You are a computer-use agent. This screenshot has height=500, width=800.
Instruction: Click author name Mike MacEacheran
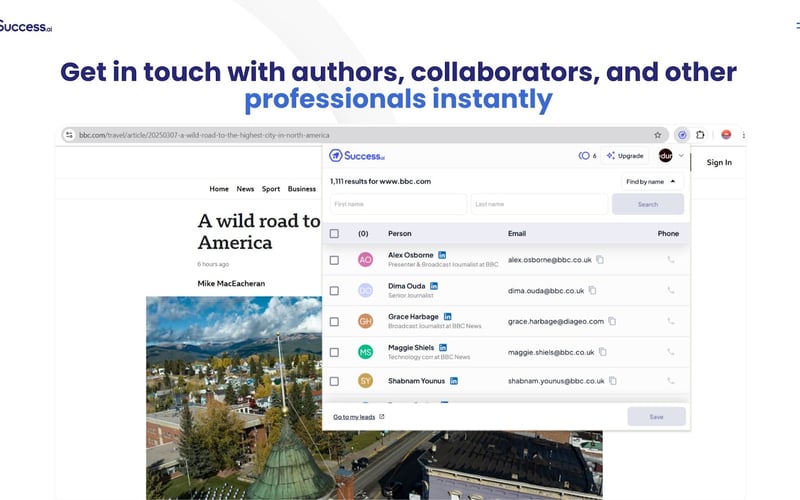(x=231, y=283)
